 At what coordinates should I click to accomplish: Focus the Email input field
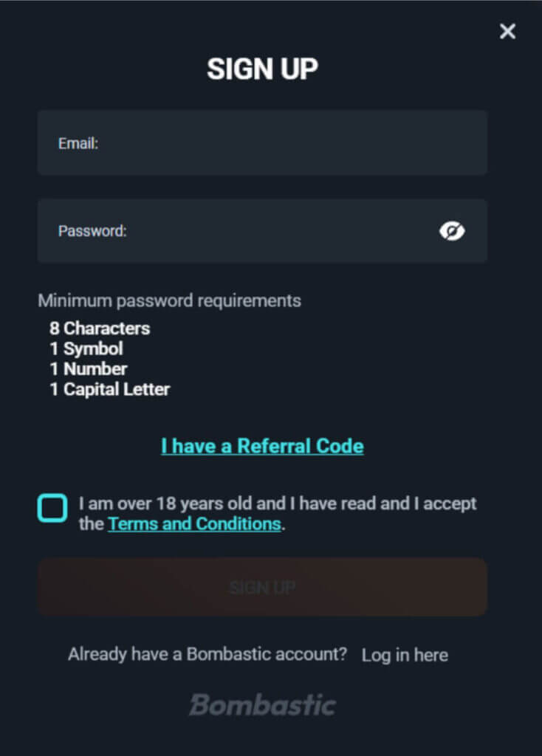pyautogui.click(x=281, y=143)
